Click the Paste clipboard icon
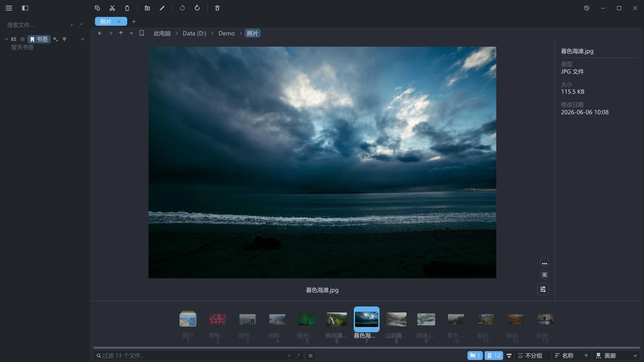Viewport: 644px width, 362px height. [127, 8]
